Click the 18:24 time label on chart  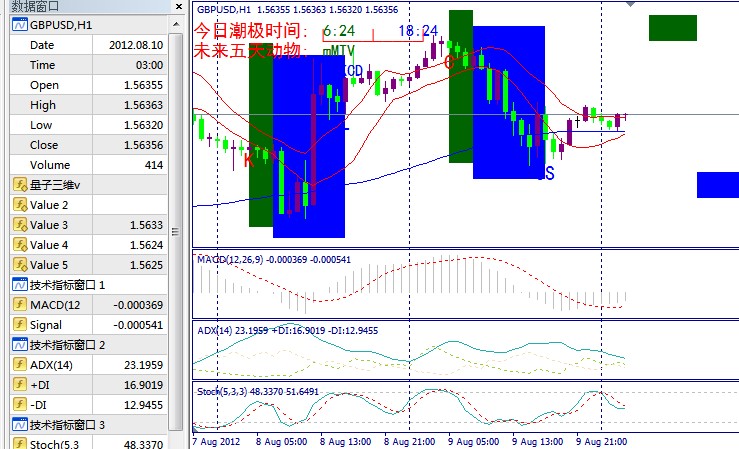(x=418, y=31)
